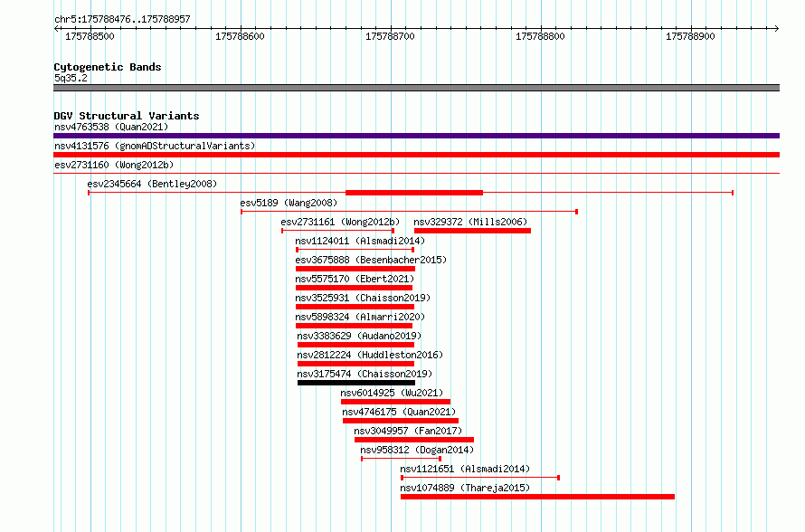Click the chr5:175788476..175788957 coordinates text
805x532 pixels.
point(122,19)
